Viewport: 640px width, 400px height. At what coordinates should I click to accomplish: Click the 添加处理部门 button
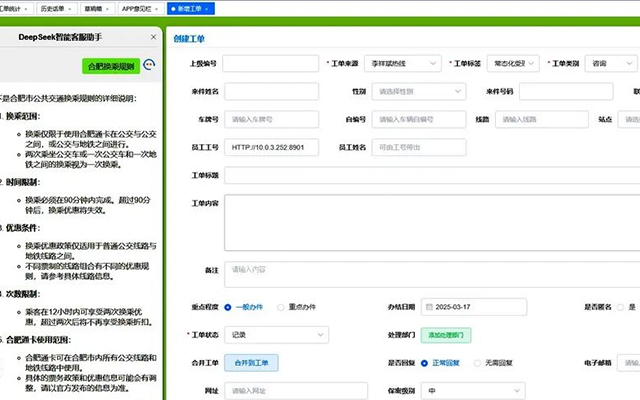pos(443,335)
